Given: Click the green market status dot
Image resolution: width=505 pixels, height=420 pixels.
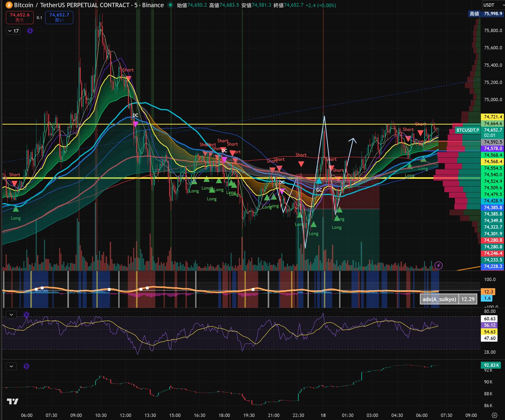Looking at the screenshot, I should pos(170,5).
